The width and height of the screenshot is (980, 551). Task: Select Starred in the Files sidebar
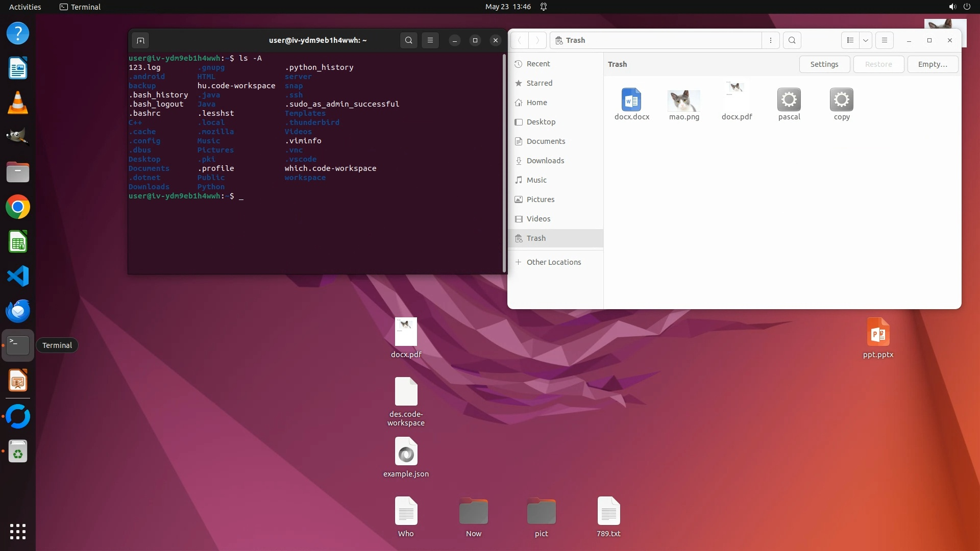pyautogui.click(x=539, y=83)
